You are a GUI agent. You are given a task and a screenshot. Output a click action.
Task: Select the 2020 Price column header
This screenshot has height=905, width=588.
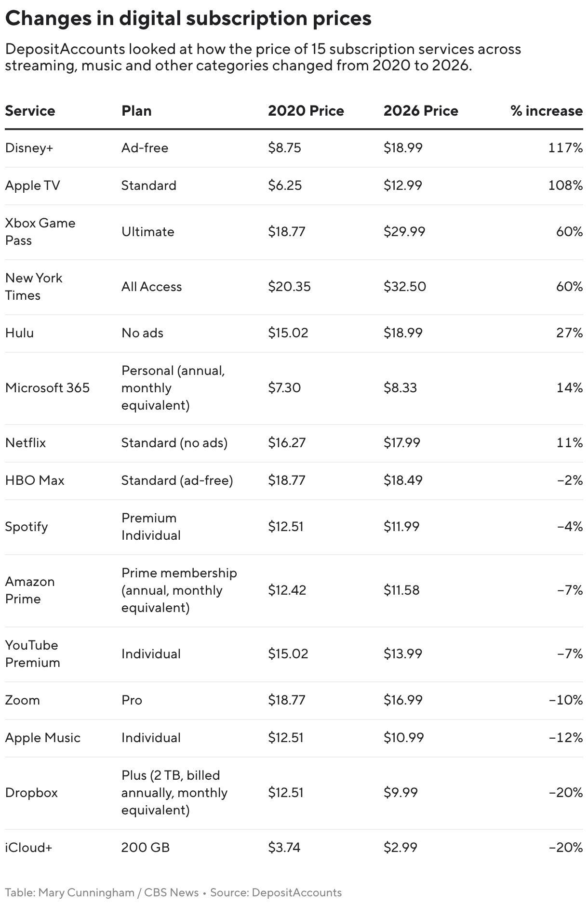pos(306,111)
